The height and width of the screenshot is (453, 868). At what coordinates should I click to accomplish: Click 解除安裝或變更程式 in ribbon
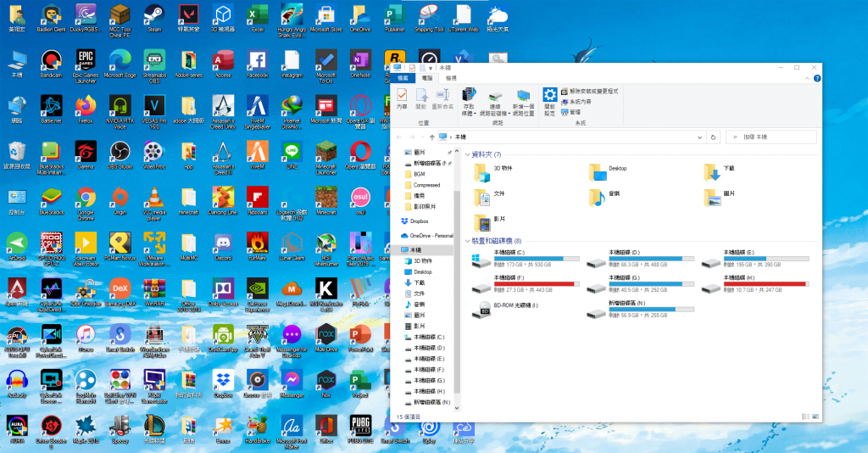[x=590, y=92]
